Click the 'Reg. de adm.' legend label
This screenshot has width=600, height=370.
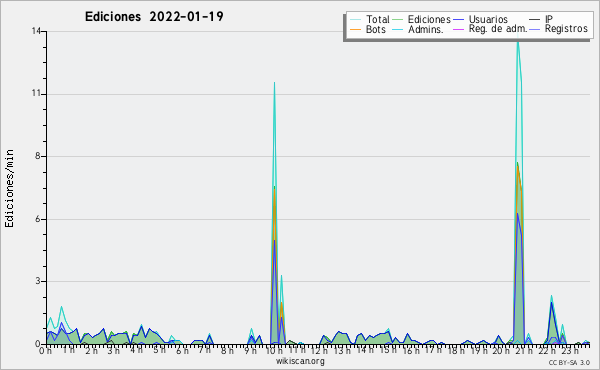pyautogui.click(x=498, y=29)
